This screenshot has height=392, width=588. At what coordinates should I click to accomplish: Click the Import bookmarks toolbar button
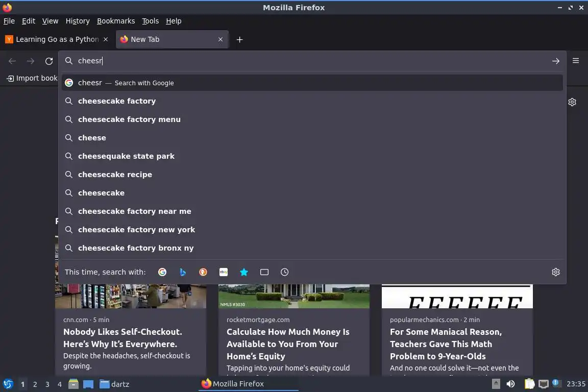(x=32, y=78)
